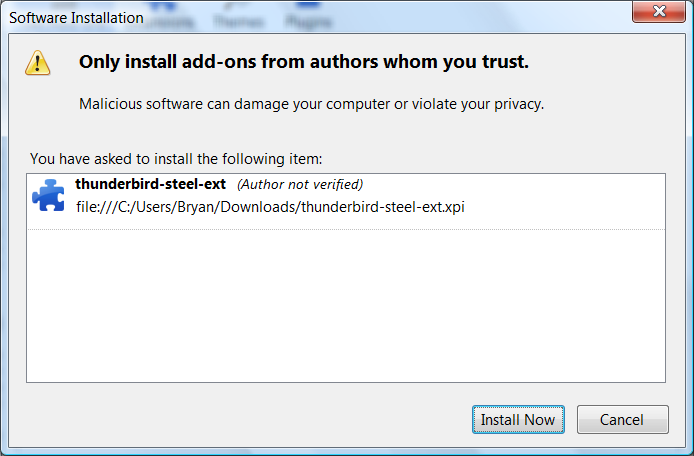Click the dotted separator below the add-on entry
Image resolution: width=694 pixels, height=456 pixels.
coord(345,229)
